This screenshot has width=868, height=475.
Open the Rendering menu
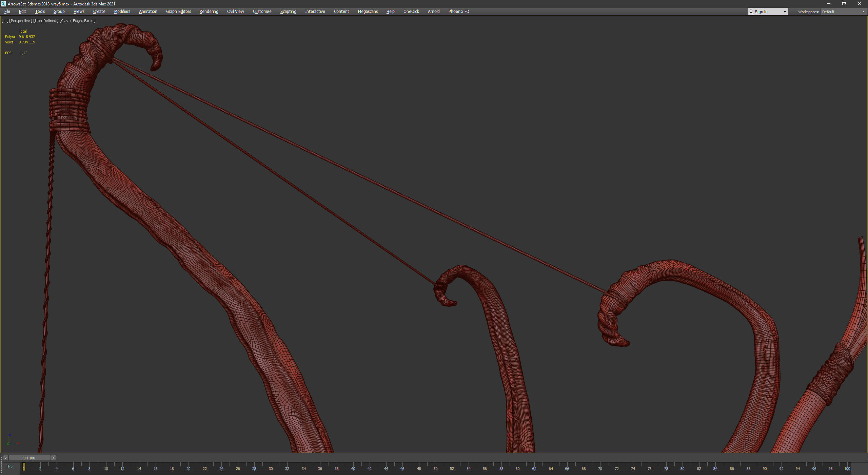pyautogui.click(x=209, y=12)
